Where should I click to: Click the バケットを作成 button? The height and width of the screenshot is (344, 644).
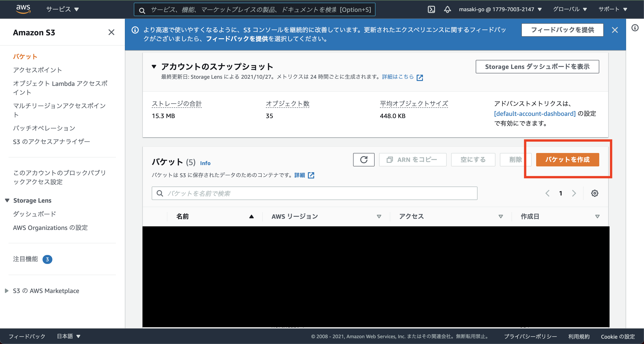coord(567,160)
